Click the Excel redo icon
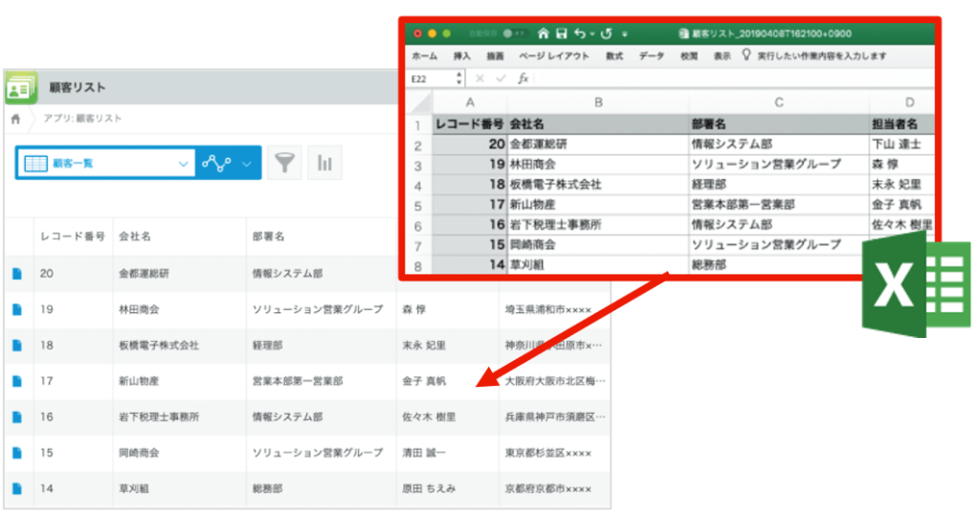Screen dimensions: 980x518 [606, 33]
